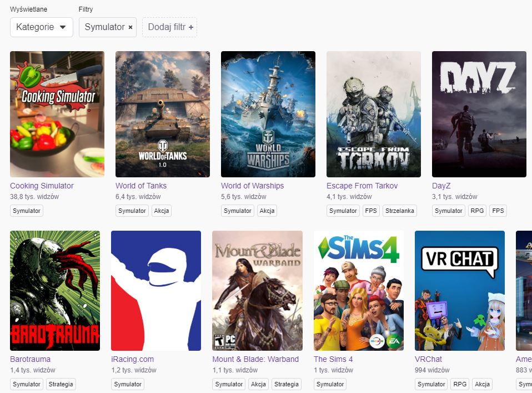Select Symulator tag under World of Tanks
The image size is (532, 393).
click(132, 211)
